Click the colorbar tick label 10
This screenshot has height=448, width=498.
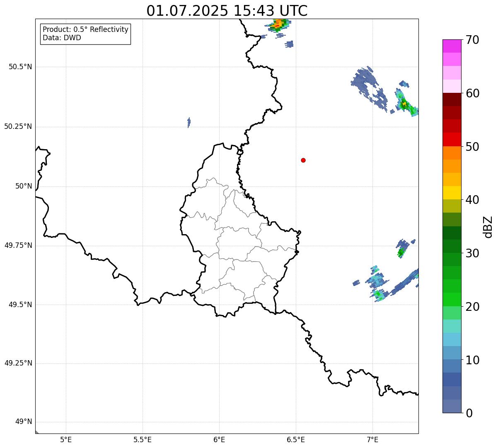(x=472, y=360)
